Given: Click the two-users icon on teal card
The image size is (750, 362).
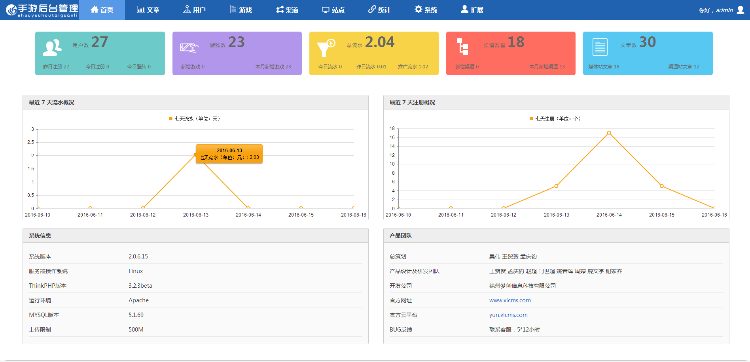Looking at the screenshot, I should 52,47.
